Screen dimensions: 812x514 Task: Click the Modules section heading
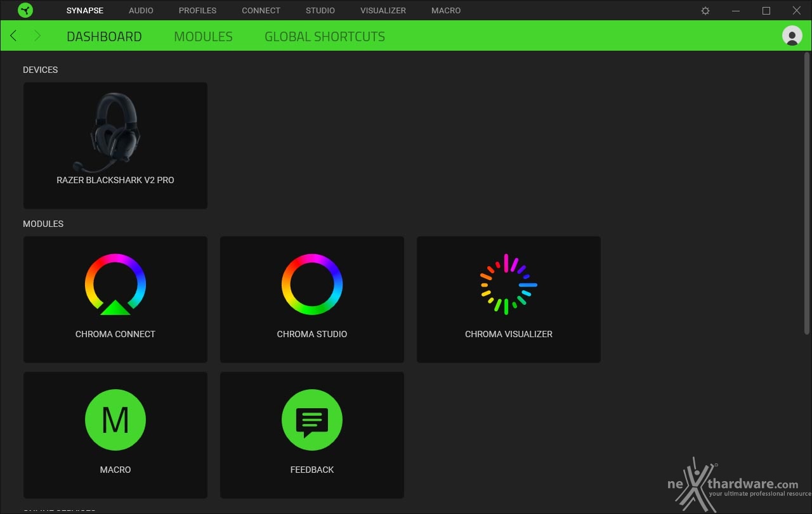pyautogui.click(x=43, y=224)
